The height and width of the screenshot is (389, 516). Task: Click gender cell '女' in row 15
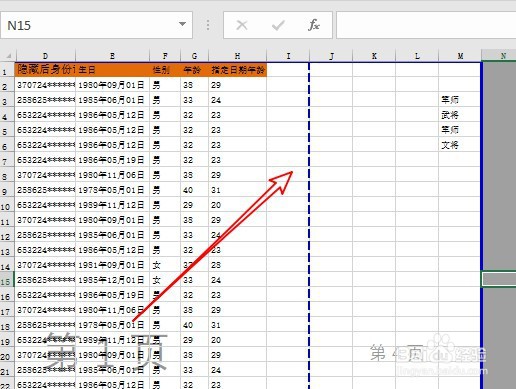pos(165,280)
